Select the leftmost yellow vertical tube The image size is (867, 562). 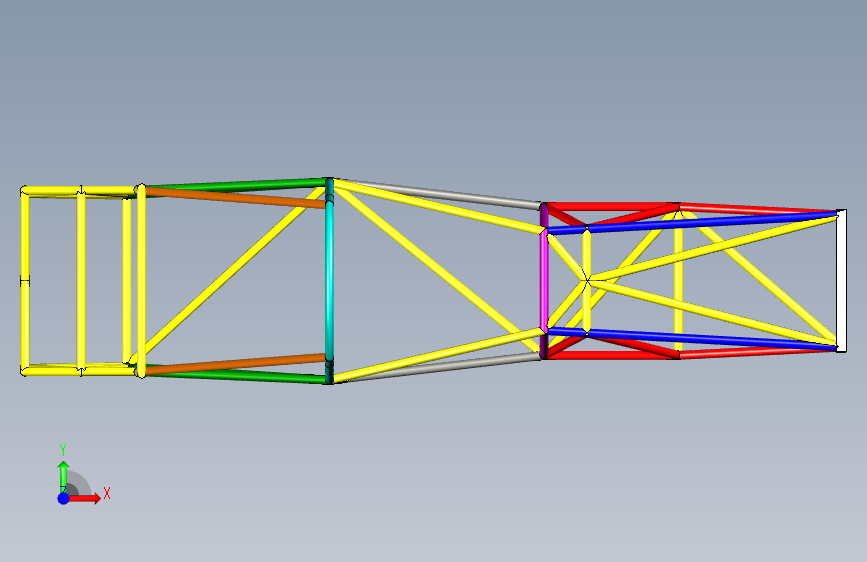(x=25, y=280)
